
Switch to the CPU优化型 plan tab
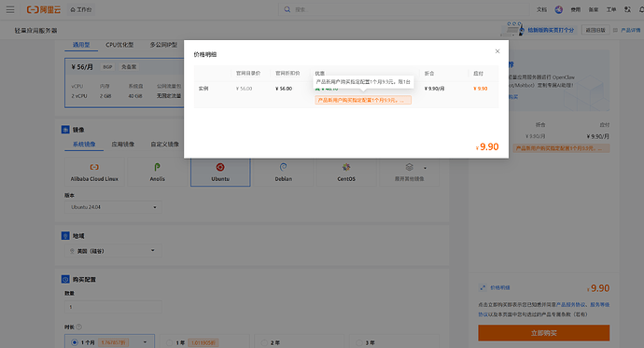(x=119, y=45)
